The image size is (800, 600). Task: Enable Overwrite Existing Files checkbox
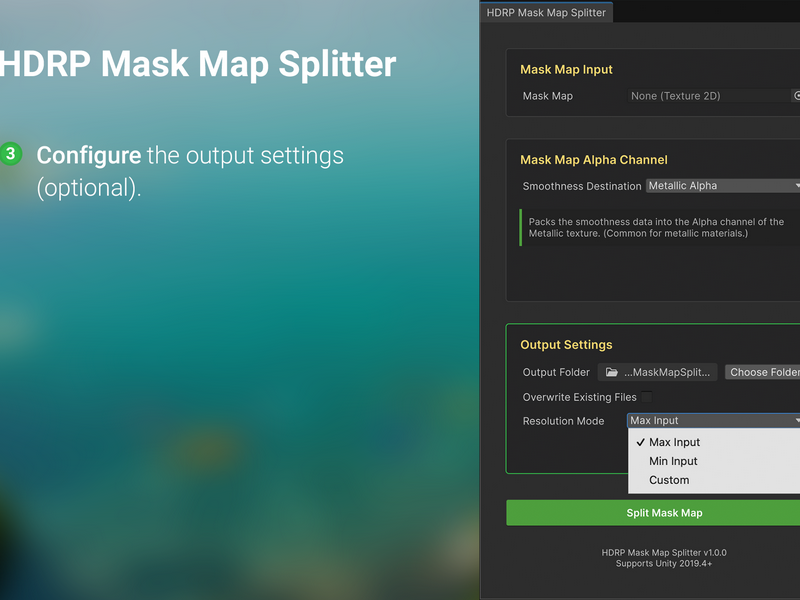(646, 396)
